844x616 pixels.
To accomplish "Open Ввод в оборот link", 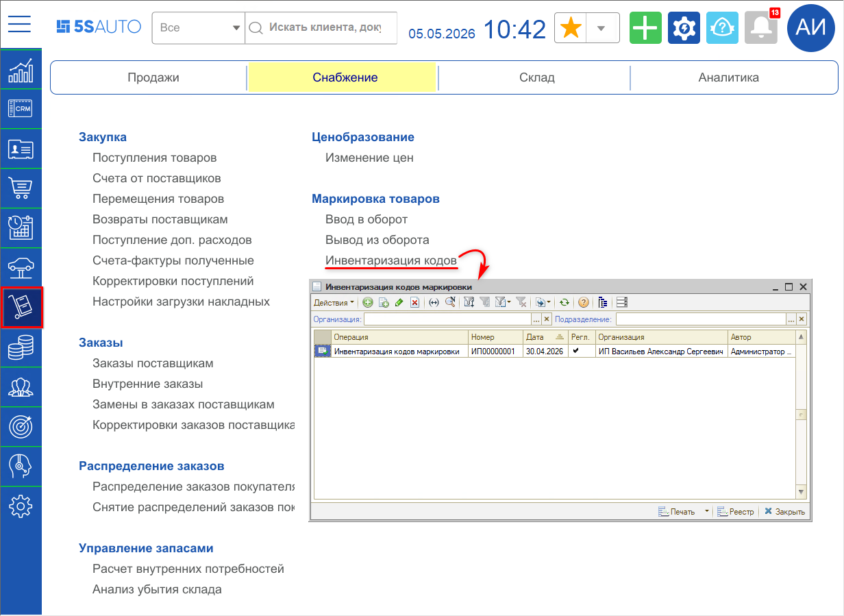I will 367,219.
